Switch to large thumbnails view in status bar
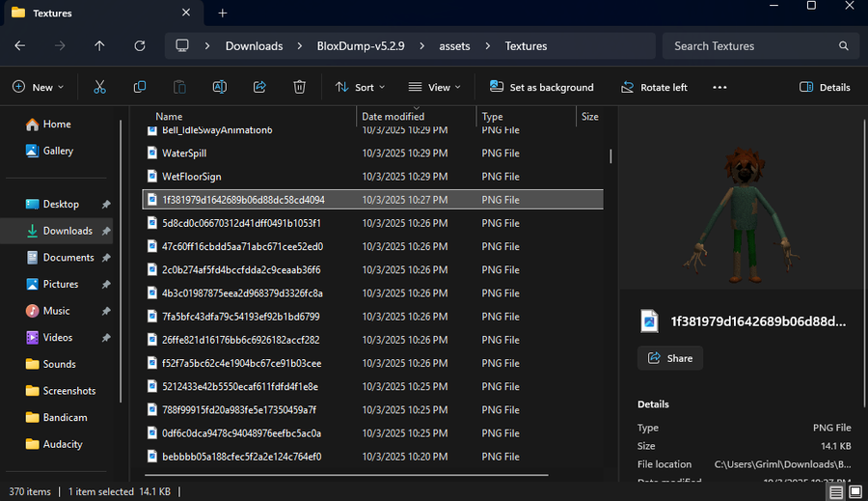The width and height of the screenshot is (868, 501). pos(854,492)
